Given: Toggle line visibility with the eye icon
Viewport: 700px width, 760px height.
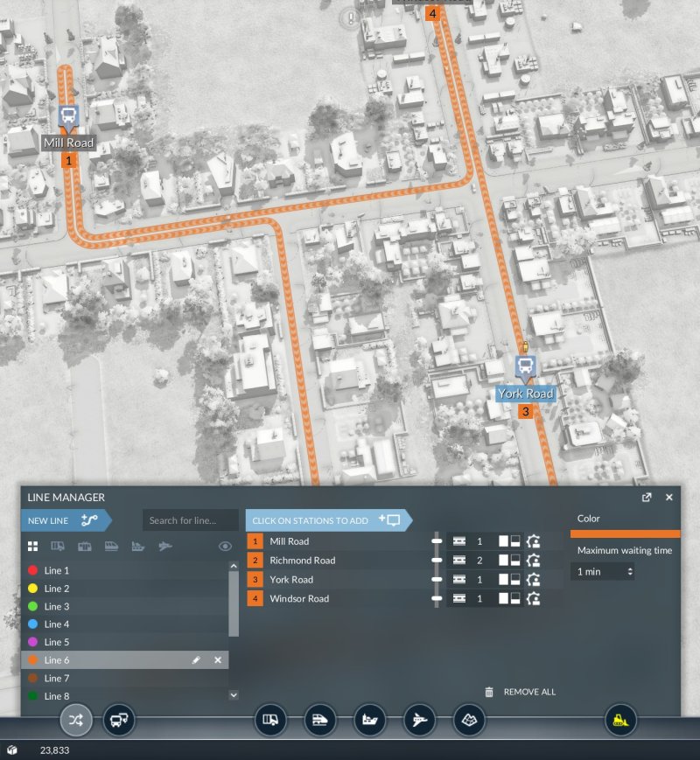Looking at the screenshot, I should pyautogui.click(x=225, y=547).
